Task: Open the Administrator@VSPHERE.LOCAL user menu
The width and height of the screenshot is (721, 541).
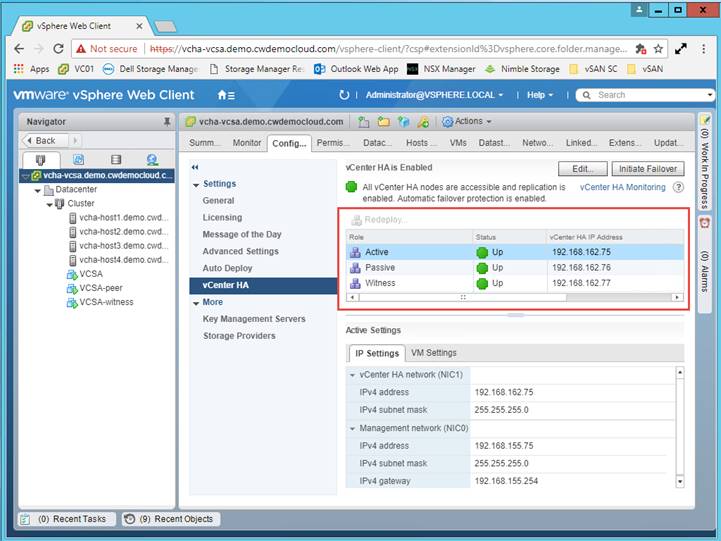Action: point(434,95)
